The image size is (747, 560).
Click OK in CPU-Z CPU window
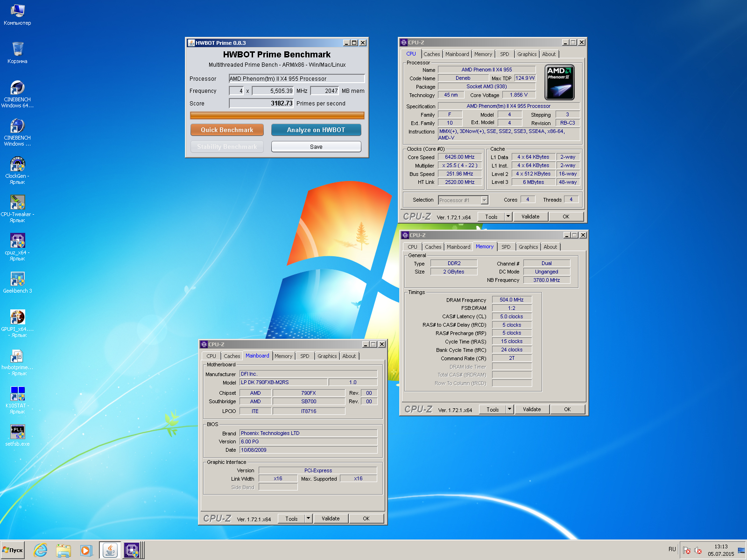pyautogui.click(x=566, y=217)
